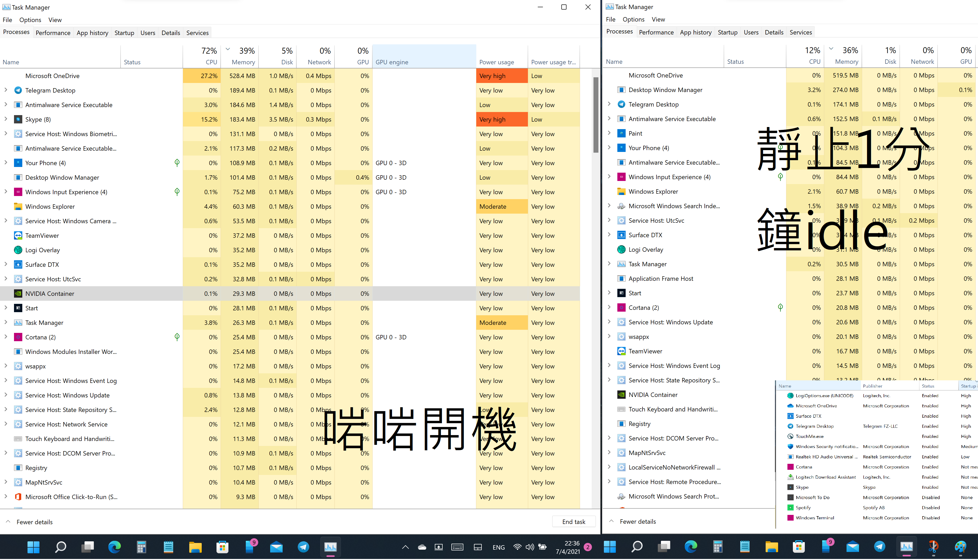Click the TeamViewer process icon
Image resolution: width=978 pixels, height=560 pixels.
click(x=18, y=235)
